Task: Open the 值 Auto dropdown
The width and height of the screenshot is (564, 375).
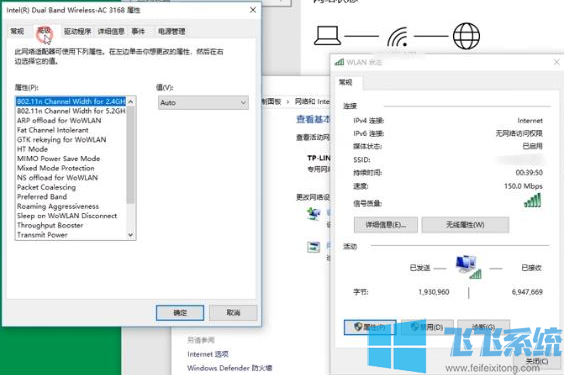Action: (203, 103)
